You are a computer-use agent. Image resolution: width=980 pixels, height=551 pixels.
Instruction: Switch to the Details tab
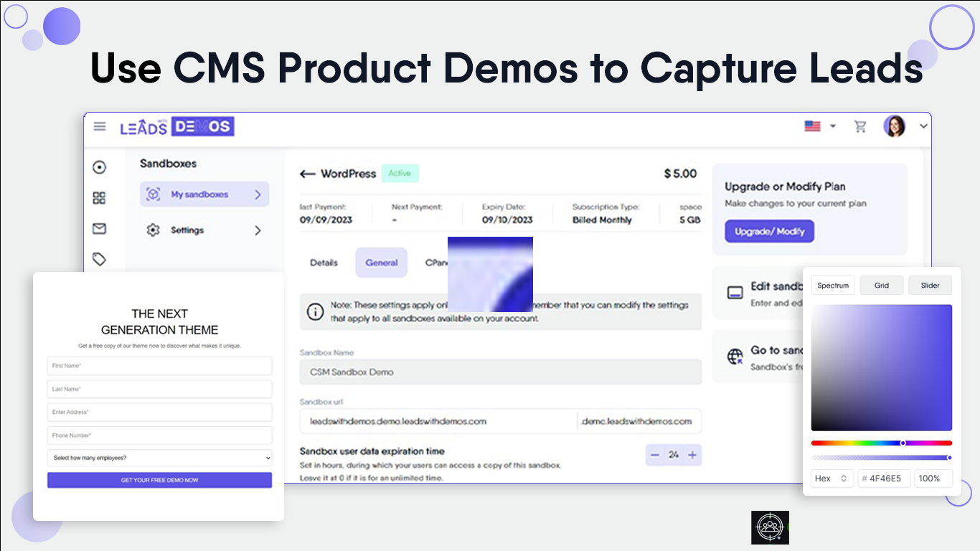coord(324,263)
